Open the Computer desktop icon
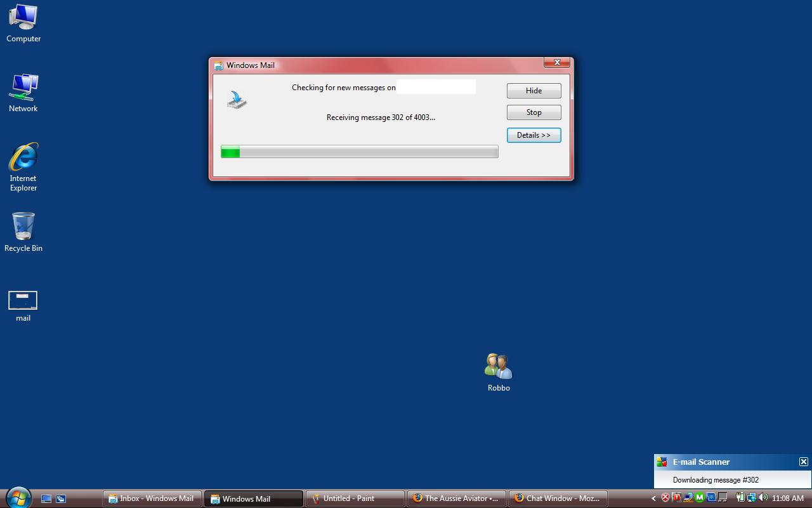 coord(23,23)
